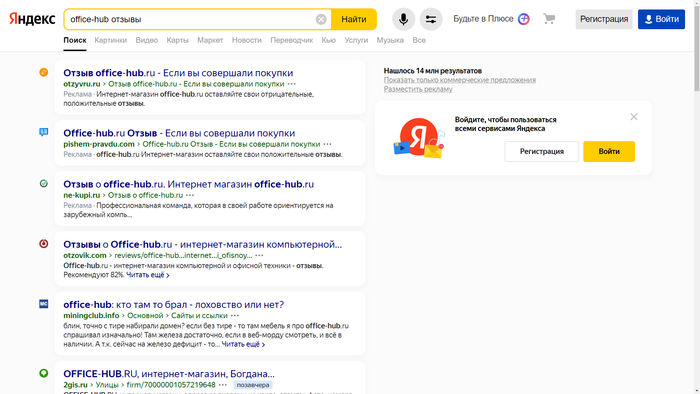Start voice search with the microphone icon

pyautogui.click(x=404, y=19)
